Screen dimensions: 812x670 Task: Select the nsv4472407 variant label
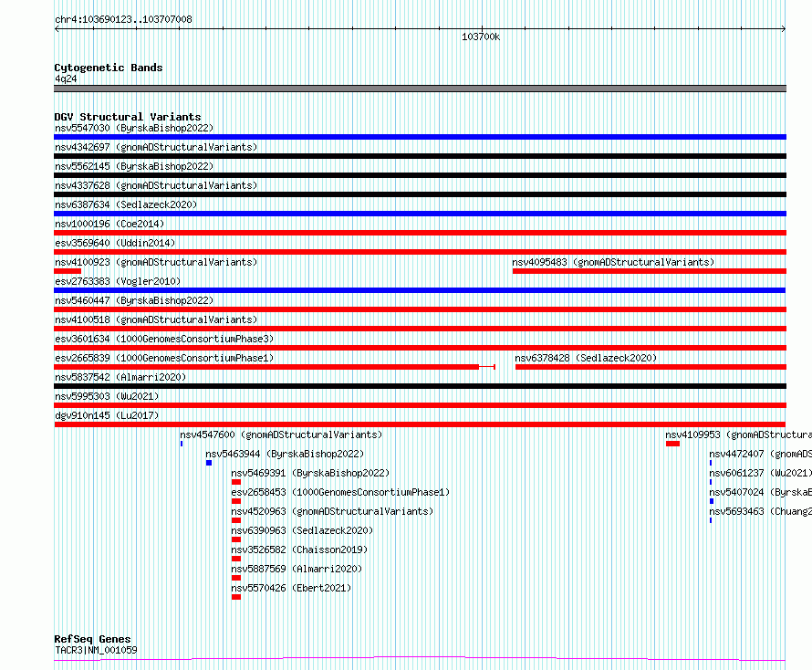(x=760, y=454)
